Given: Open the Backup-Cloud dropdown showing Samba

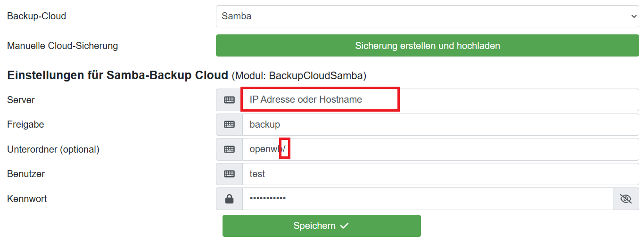Looking at the screenshot, I should (427, 16).
